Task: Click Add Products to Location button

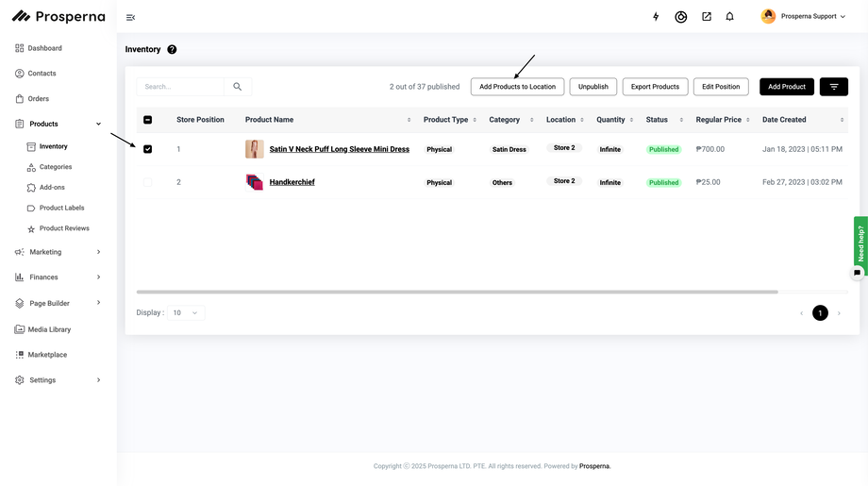Action: point(517,87)
